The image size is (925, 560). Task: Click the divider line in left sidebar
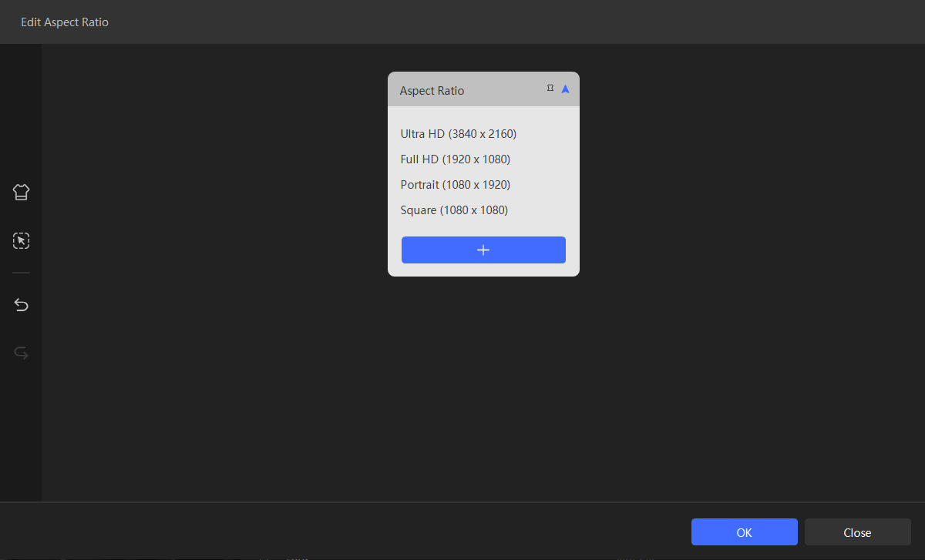click(x=21, y=273)
